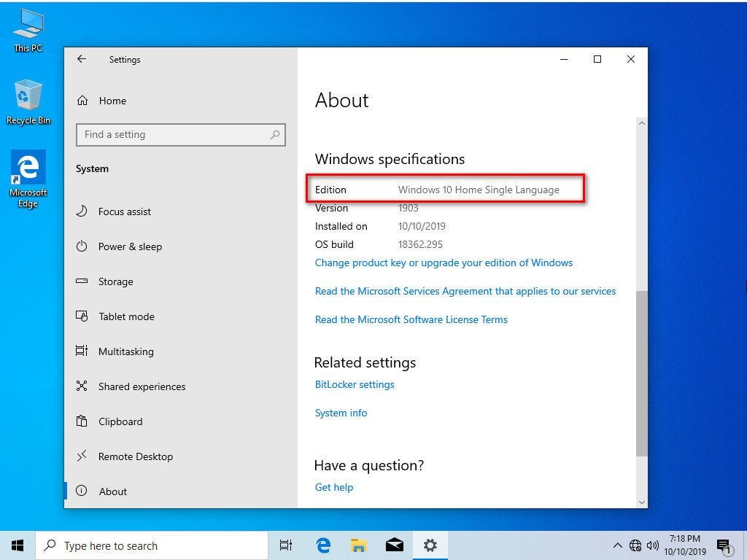Click the Find a setting search box
Image resolution: width=747 pixels, height=560 pixels.
point(180,134)
